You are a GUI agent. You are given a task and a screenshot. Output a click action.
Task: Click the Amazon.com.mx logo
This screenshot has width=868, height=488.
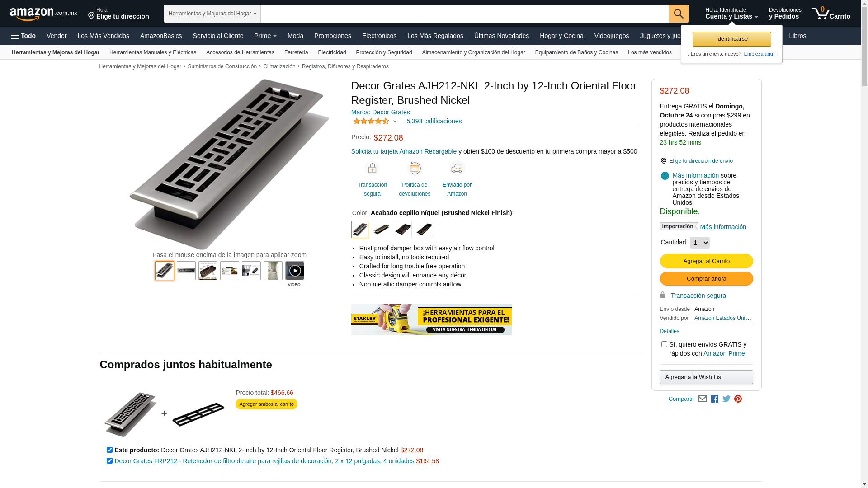tap(43, 14)
